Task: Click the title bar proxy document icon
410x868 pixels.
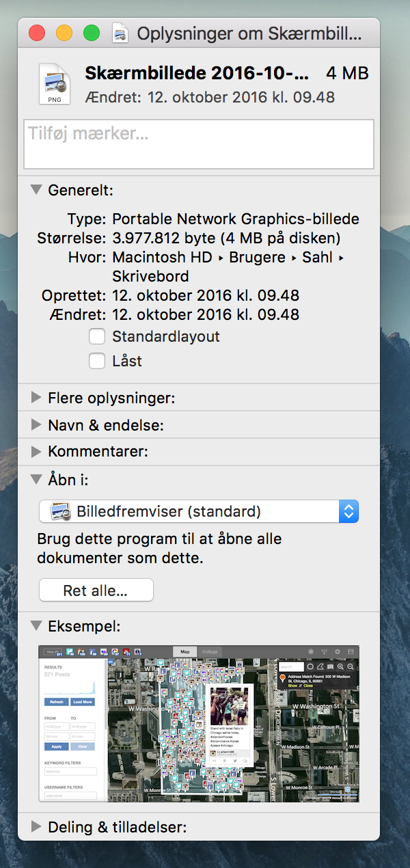Action: (x=120, y=33)
